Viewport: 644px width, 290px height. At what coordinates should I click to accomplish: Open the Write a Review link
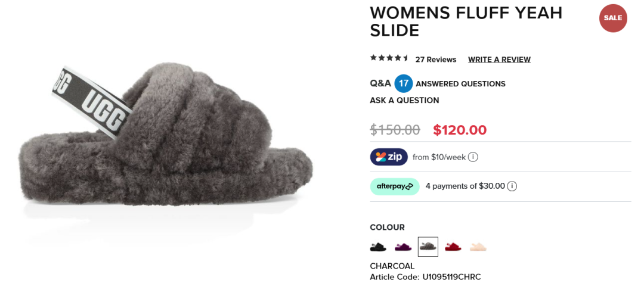pos(500,60)
